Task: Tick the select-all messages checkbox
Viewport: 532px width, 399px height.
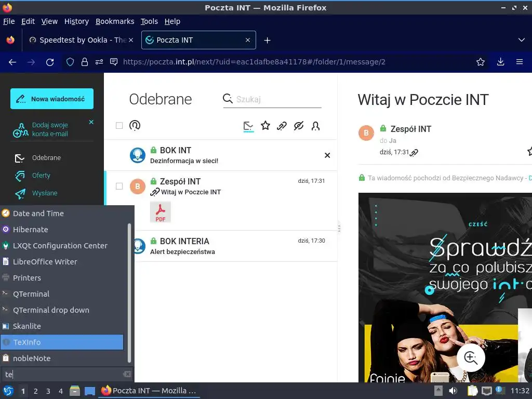Action: click(x=119, y=126)
